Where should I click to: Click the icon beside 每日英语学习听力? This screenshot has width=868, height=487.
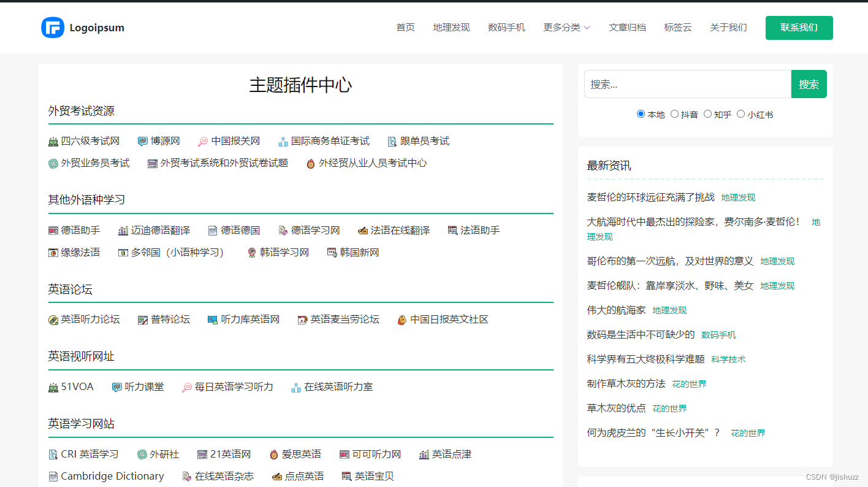[x=187, y=388]
